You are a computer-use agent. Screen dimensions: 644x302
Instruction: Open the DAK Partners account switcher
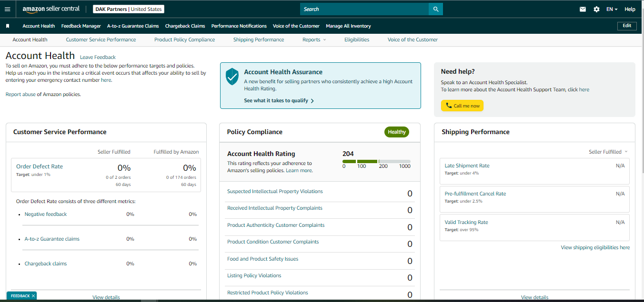(129, 9)
